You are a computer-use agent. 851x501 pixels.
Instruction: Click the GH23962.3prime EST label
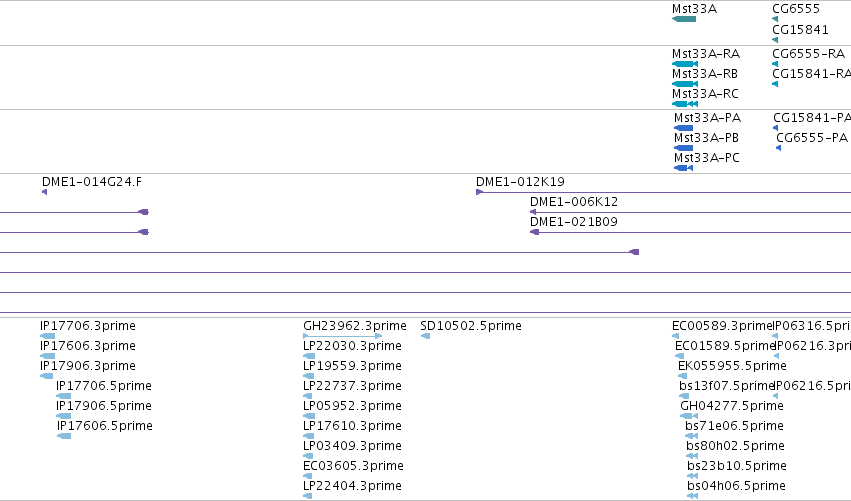pos(354,326)
